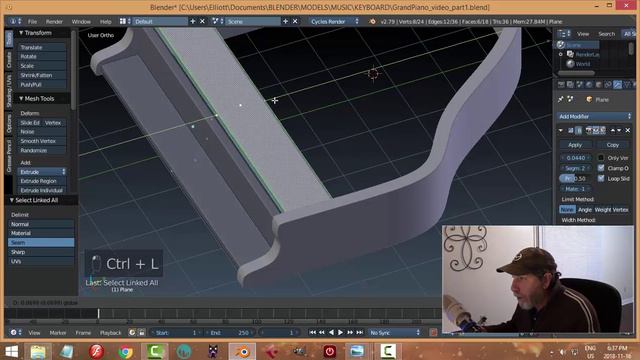Viewport: 640px width, 360px height.
Task: Select Normal delimit option
Action: [x=41, y=224]
